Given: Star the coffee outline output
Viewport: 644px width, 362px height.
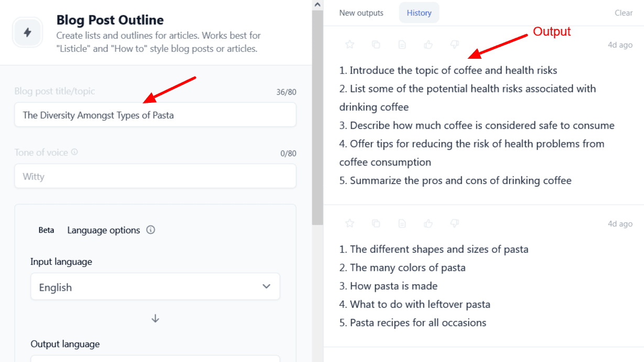Looking at the screenshot, I should [350, 45].
